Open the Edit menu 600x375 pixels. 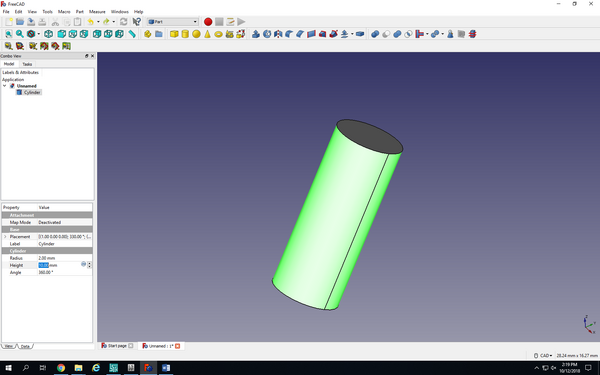click(x=18, y=12)
